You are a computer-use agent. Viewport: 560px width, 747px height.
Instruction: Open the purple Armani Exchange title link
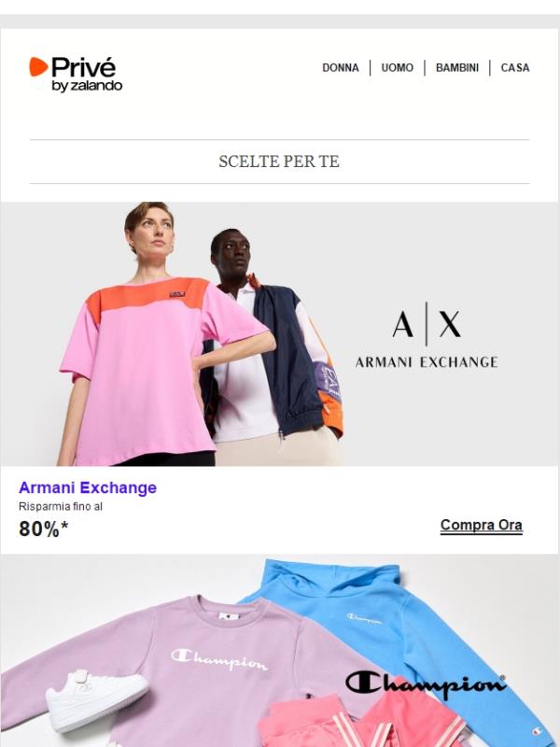click(x=88, y=487)
